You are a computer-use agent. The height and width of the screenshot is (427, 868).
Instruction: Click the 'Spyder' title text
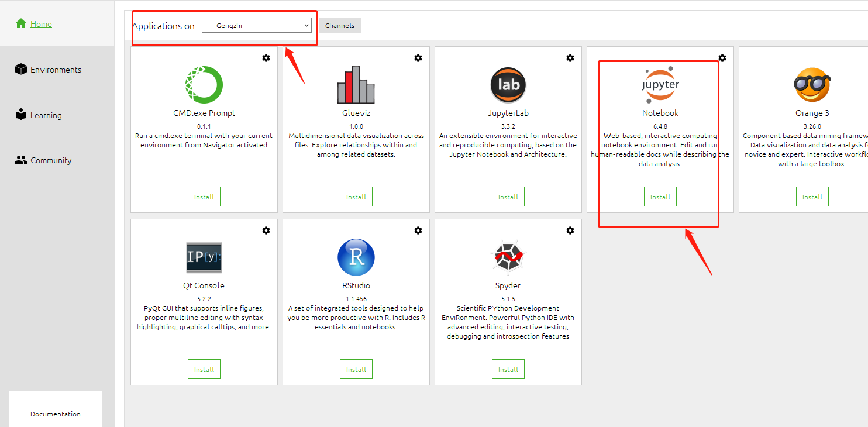tap(508, 285)
